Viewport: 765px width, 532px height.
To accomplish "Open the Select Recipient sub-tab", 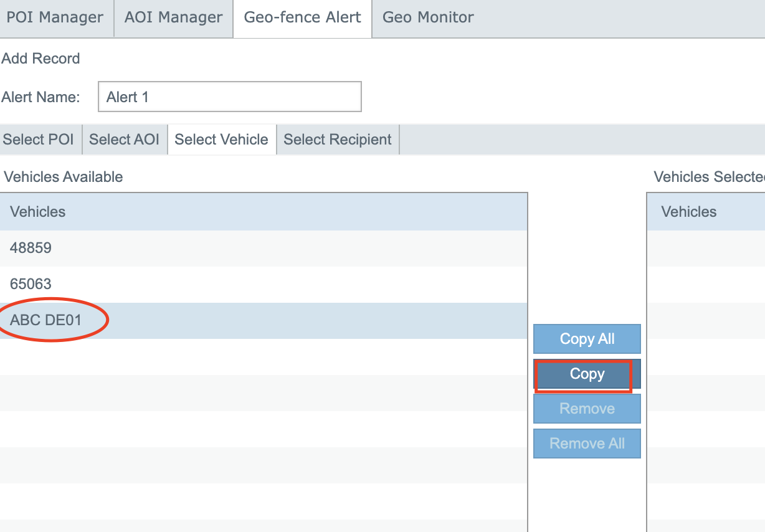I will (x=337, y=140).
